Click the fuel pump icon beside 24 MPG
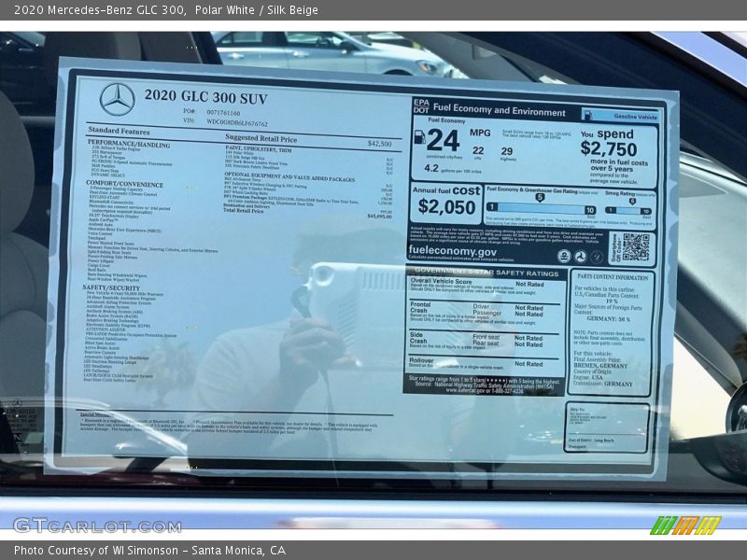The image size is (747, 560). coord(419,137)
